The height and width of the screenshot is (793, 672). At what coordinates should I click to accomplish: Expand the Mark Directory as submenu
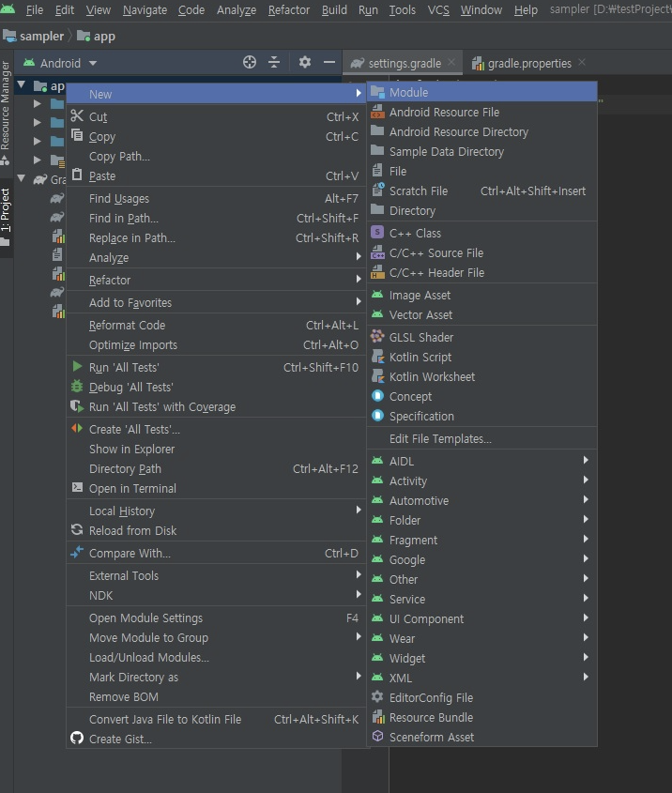click(x=216, y=677)
